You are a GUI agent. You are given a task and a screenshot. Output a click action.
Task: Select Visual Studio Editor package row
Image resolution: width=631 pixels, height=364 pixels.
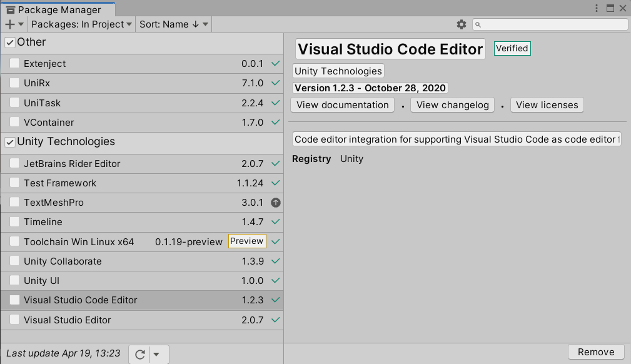pyautogui.click(x=142, y=320)
